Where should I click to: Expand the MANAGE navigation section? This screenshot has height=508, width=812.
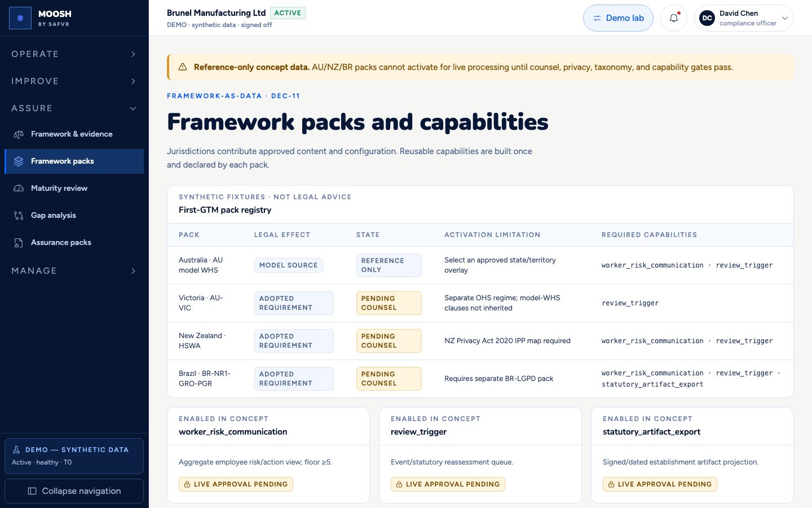(x=74, y=271)
